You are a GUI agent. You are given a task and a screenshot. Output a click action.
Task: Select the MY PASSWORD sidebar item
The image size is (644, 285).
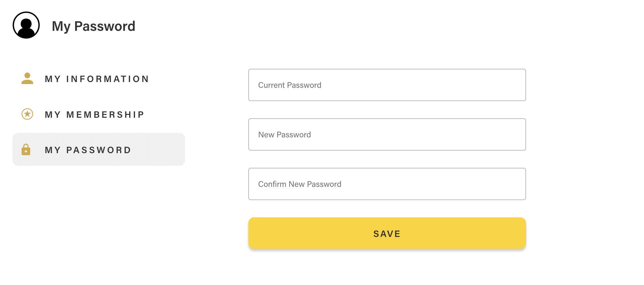99,149
